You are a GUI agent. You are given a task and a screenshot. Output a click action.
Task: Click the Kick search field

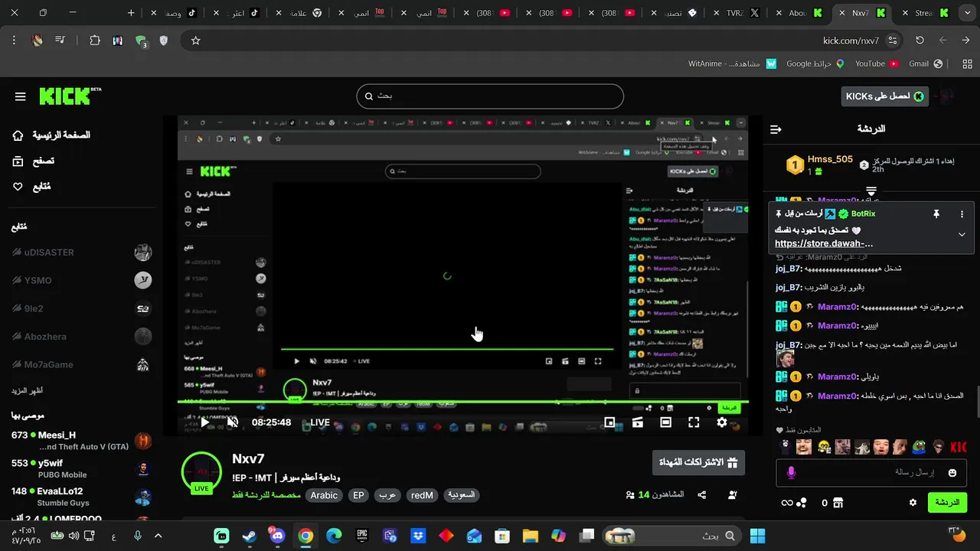490,96
